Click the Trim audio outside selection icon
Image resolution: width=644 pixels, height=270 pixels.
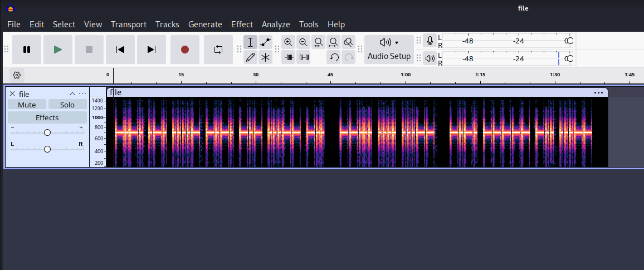point(289,57)
